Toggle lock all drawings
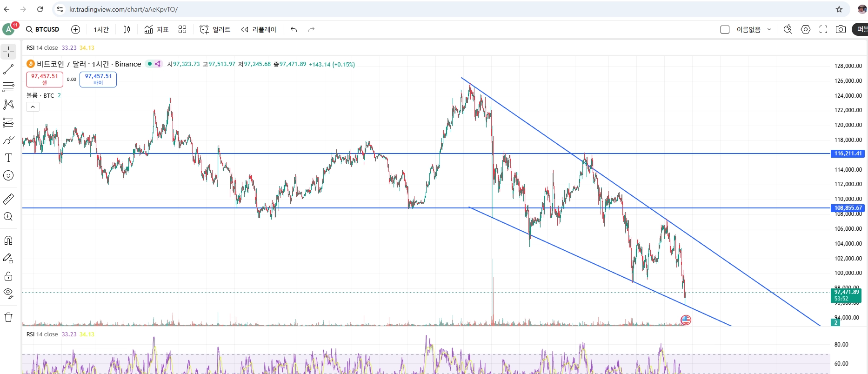 pos(9,276)
